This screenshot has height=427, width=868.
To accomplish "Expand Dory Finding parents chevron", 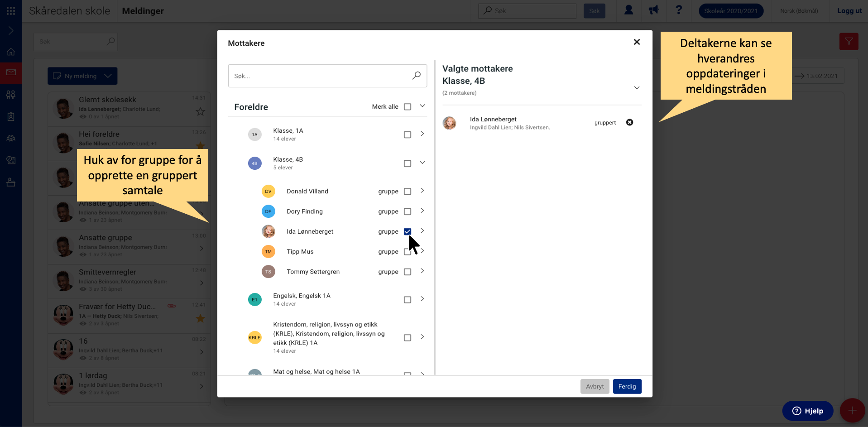I will pyautogui.click(x=422, y=211).
